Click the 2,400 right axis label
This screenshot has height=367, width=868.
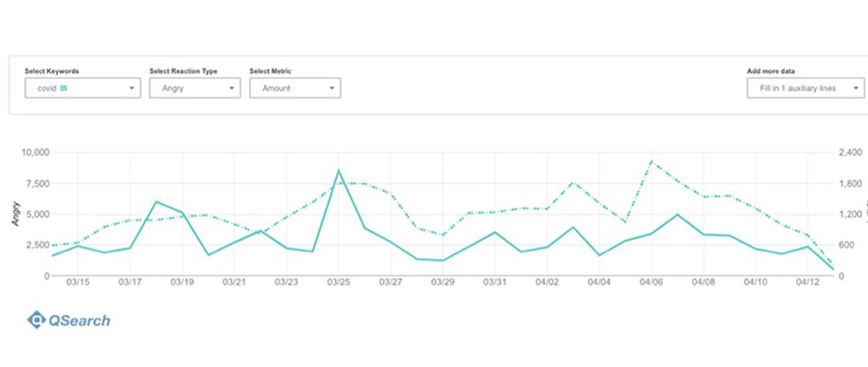coord(850,153)
